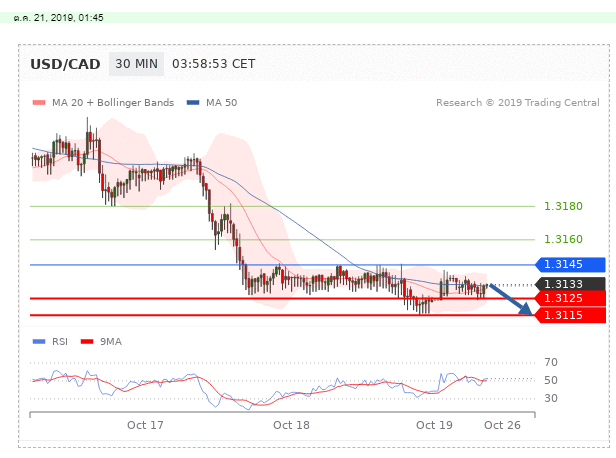
Task: Click the RSI 30 level label
Action: click(551, 398)
